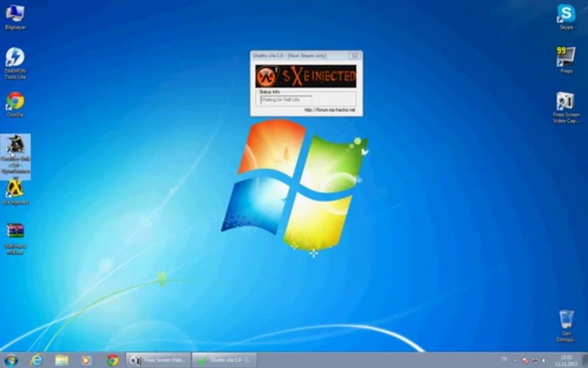Open the TR language indicator in tray
The height and width of the screenshot is (368, 588).
pos(504,359)
